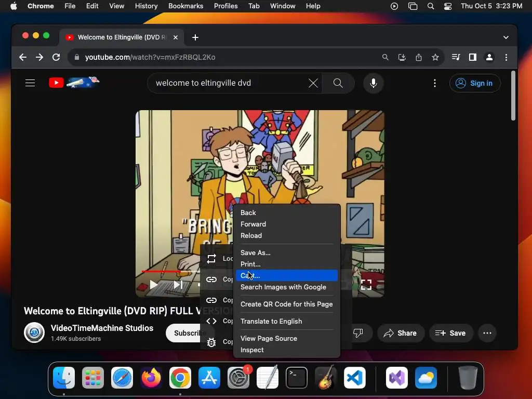Choose View Page Source
The image size is (532, 399).
tap(286, 338)
